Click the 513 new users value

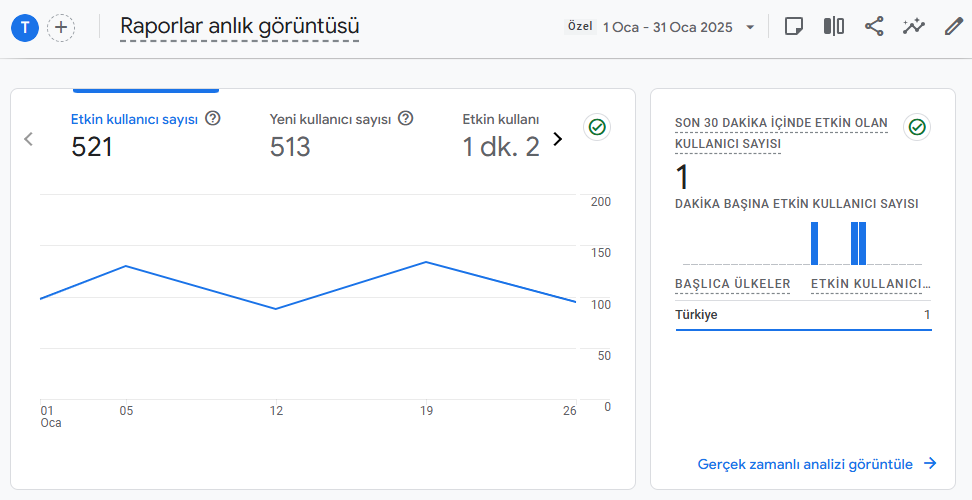pos(290,147)
